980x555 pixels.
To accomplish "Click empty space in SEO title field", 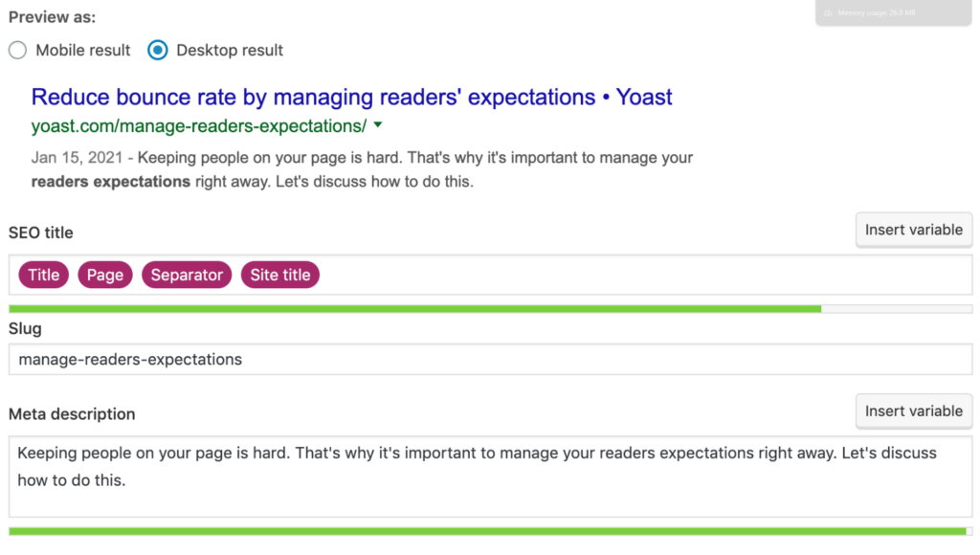I will (644, 275).
